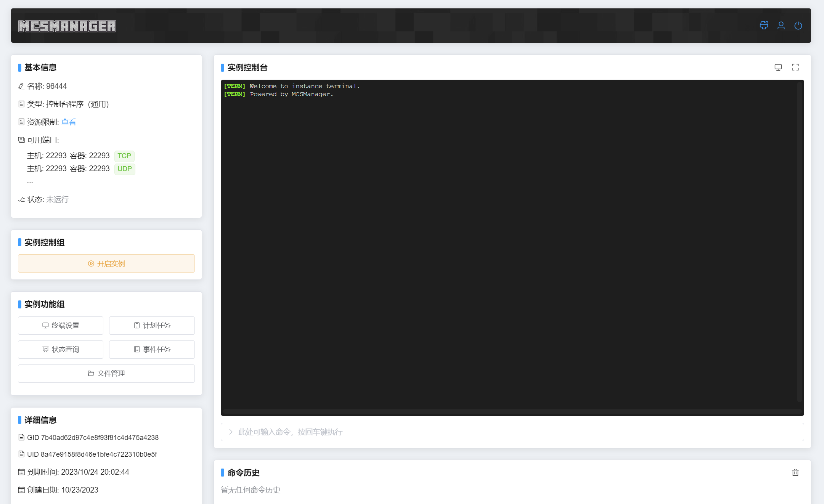Open 文件管理 file manager
This screenshot has width=824, height=504.
pyautogui.click(x=106, y=374)
